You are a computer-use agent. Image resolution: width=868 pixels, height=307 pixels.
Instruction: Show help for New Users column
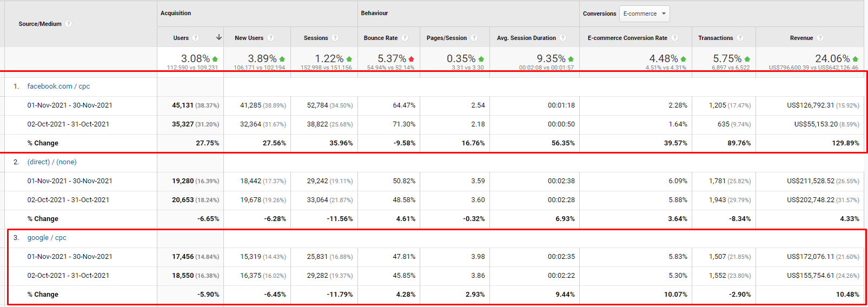coord(271,38)
